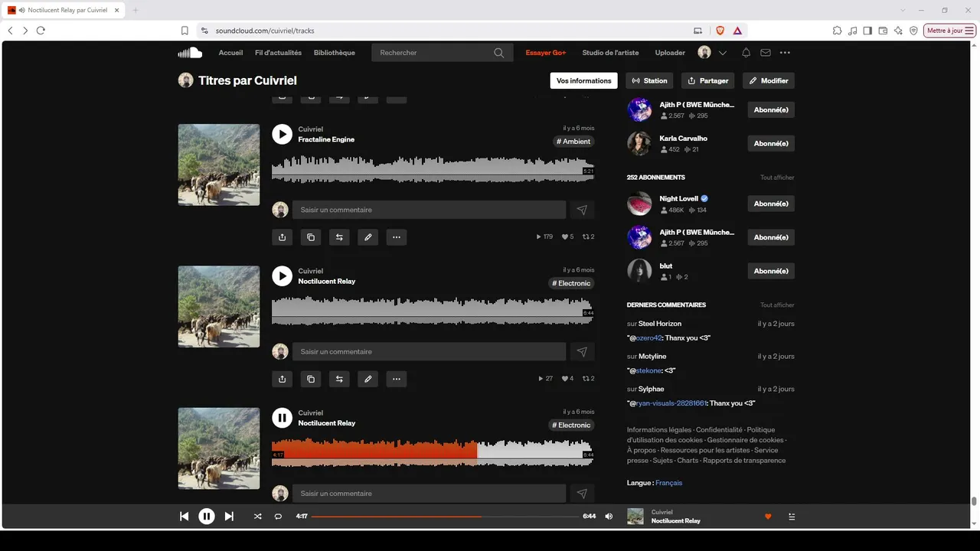Viewport: 980px width, 551px height.
Task: Open more options for Fractaline Engine
Action: [x=396, y=237]
